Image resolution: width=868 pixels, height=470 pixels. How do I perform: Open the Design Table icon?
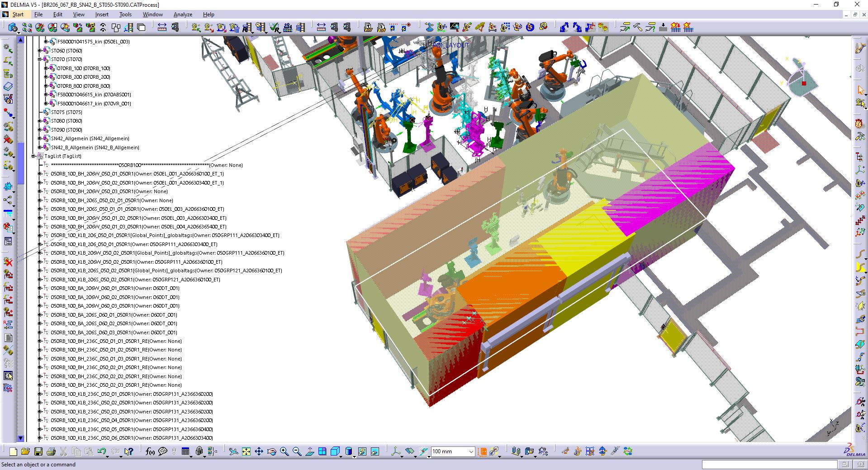click(185, 451)
